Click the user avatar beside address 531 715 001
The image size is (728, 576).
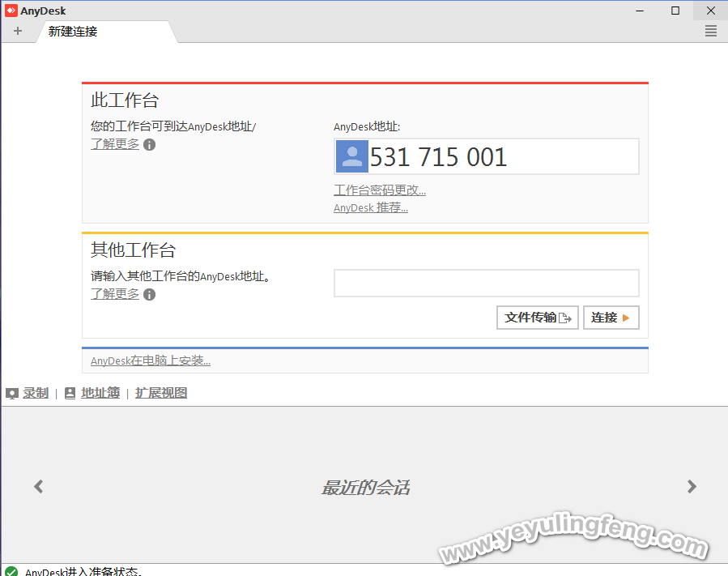tap(352, 156)
